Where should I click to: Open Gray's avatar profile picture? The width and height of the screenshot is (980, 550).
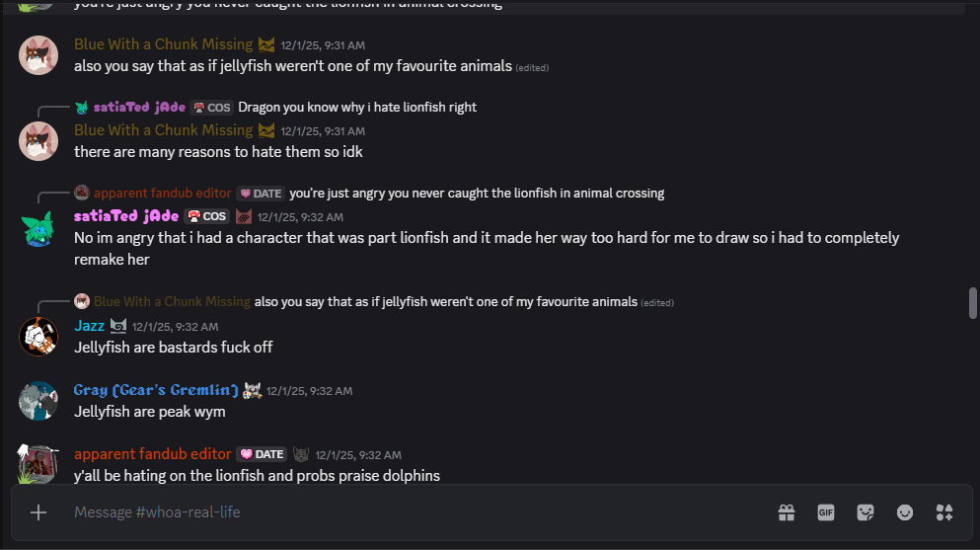38,401
